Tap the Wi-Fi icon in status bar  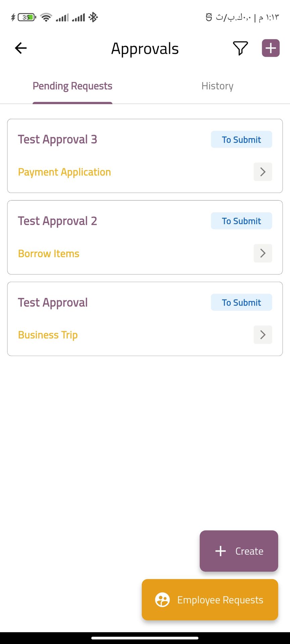(46, 17)
